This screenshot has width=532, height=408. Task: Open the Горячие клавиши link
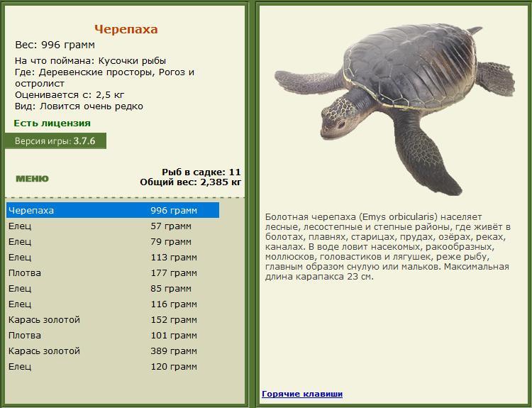(x=302, y=394)
